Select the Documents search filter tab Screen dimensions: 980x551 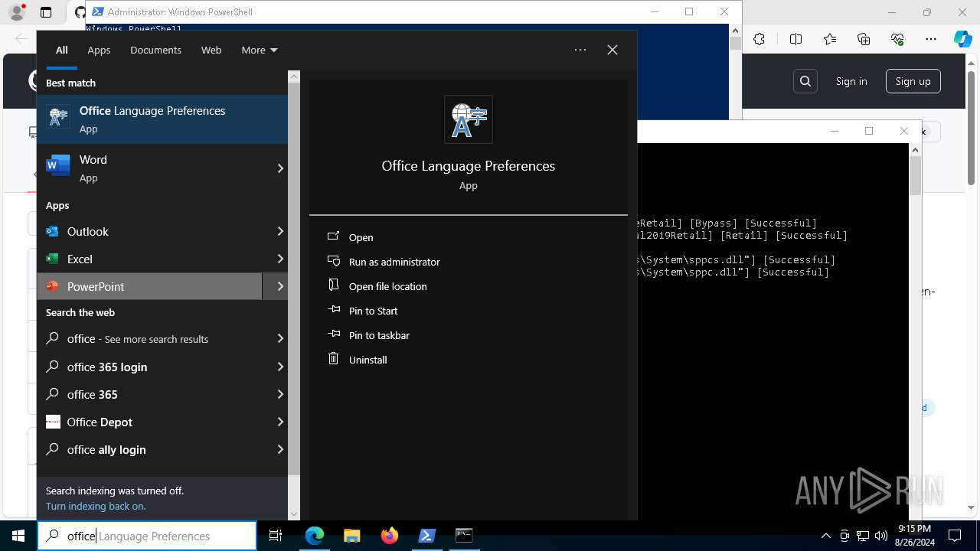pos(155,50)
